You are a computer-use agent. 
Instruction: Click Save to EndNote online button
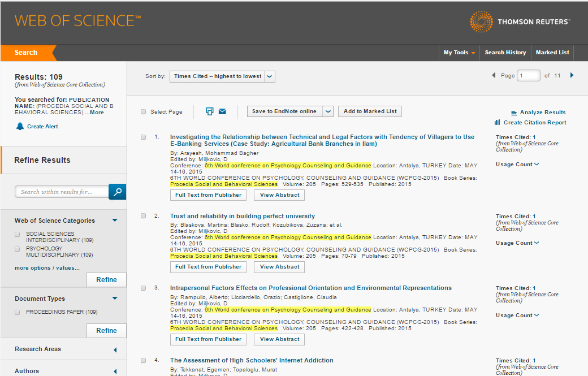point(284,111)
